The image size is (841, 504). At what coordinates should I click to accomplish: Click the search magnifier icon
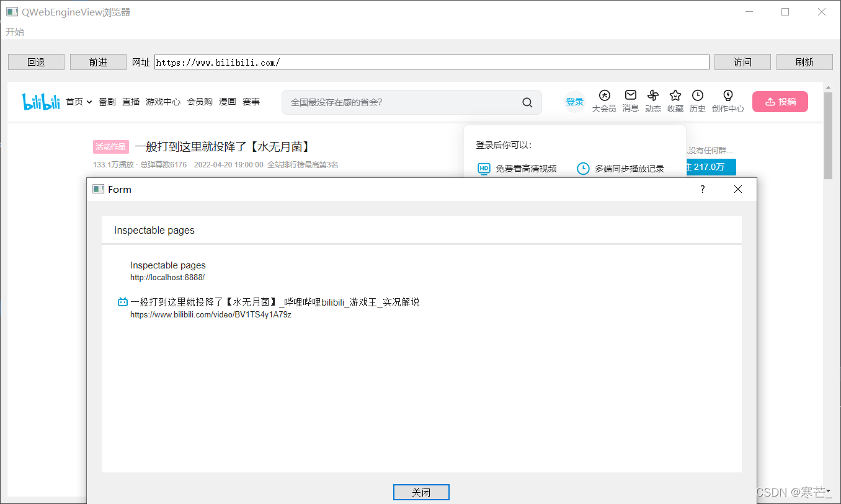pyautogui.click(x=527, y=102)
